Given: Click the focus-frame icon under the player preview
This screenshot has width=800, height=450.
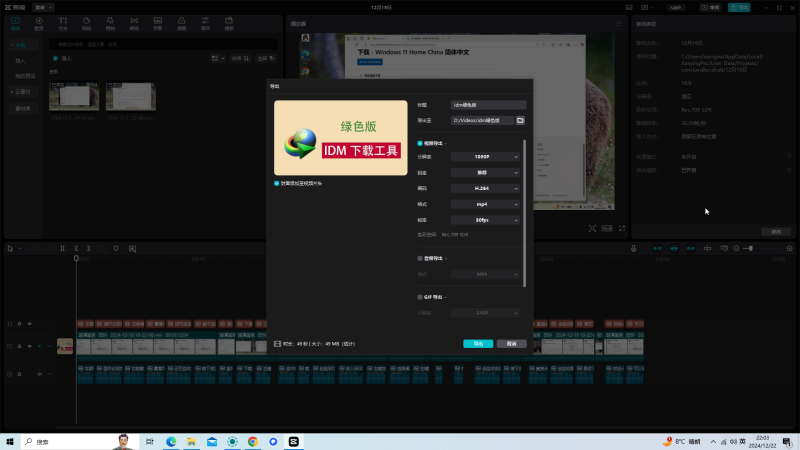Looking at the screenshot, I should click(592, 229).
